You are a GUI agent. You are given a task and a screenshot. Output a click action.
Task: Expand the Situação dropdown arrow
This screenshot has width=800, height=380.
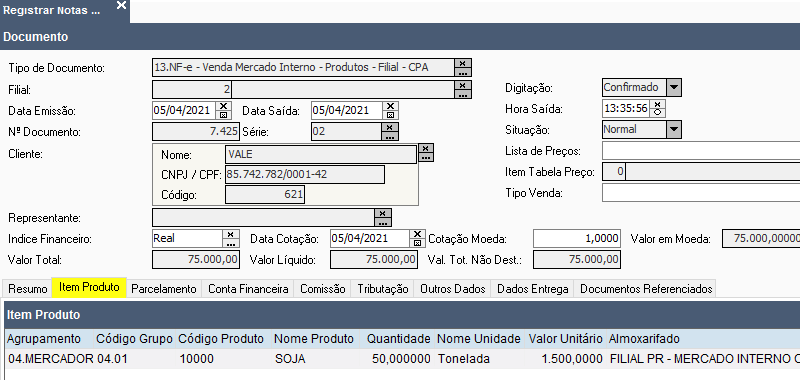pos(674,130)
